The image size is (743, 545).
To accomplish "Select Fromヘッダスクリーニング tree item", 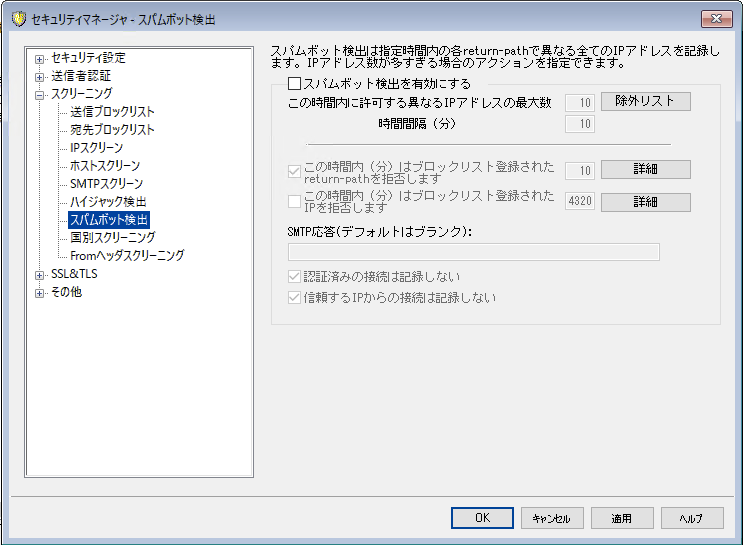I will coord(126,256).
